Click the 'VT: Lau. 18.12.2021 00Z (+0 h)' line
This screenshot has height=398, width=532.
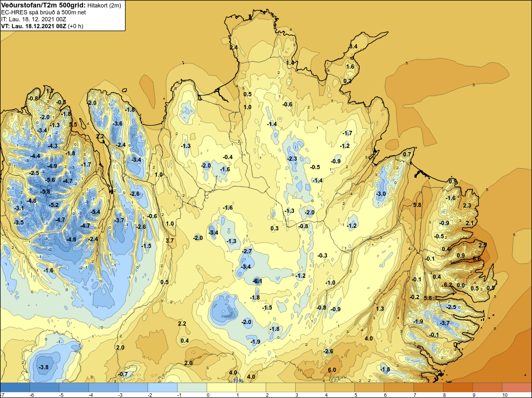[42, 26]
